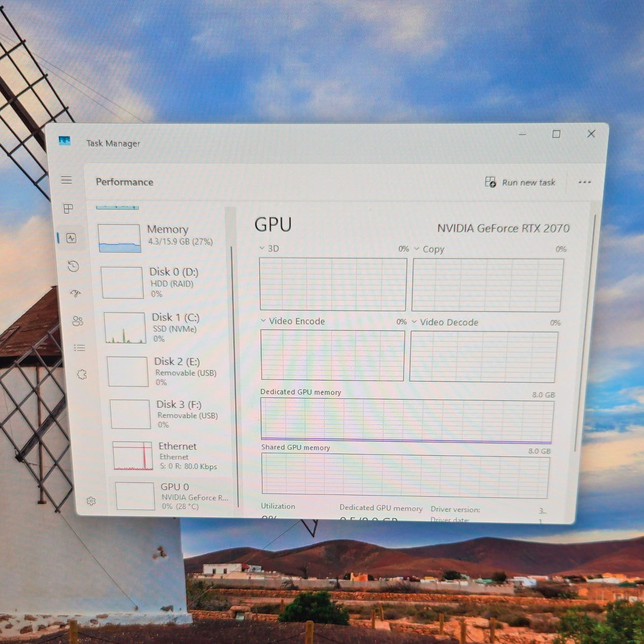
Task: Click the Dedicated GPU memory graph
Action: click(407, 421)
